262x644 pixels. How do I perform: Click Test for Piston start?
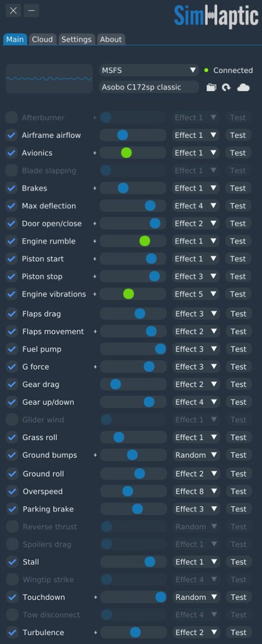[x=238, y=259]
